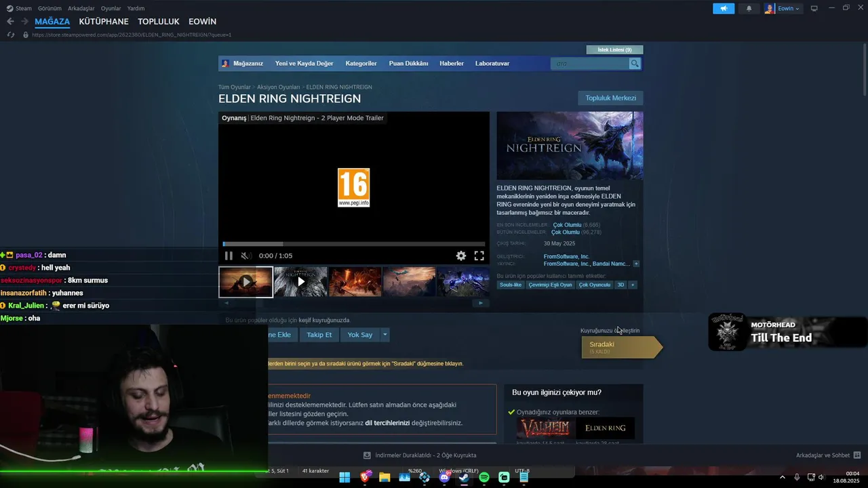Screen dimensions: 868x488
Task: Open the Topluluk Merkezi button
Action: (x=610, y=98)
